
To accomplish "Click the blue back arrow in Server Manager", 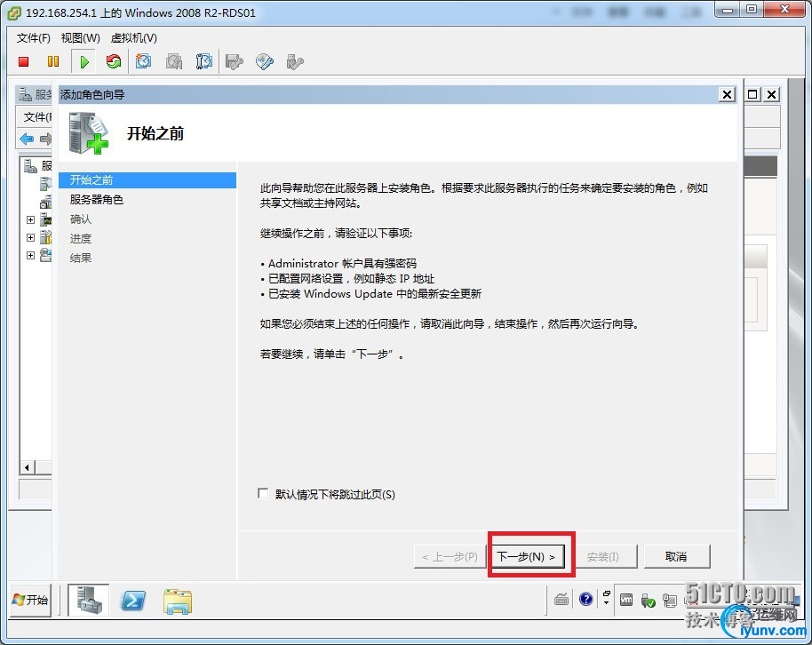I will click(27, 139).
